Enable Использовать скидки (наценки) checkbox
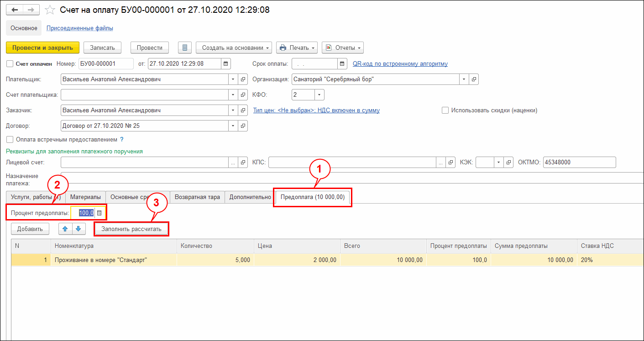The image size is (644, 341). pyautogui.click(x=445, y=110)
